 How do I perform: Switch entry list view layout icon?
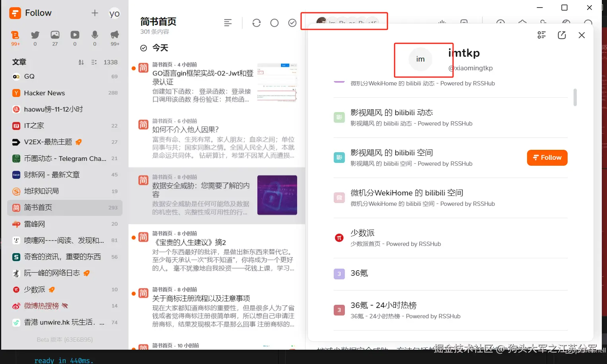[x=228, y=23]
